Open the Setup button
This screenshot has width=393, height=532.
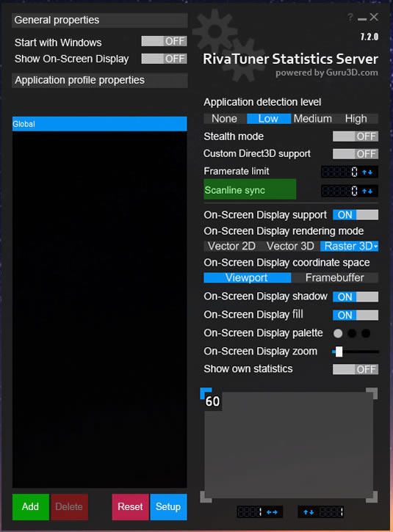pos(168,507)
